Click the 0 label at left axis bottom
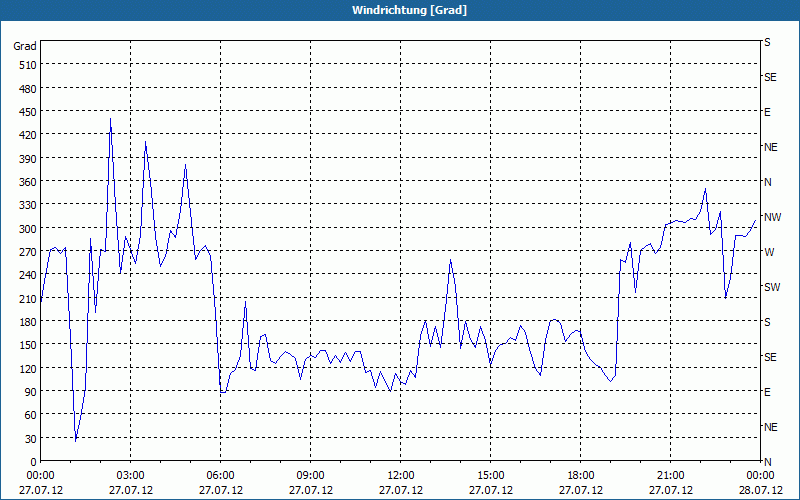This screenshot has width=800, height=500. (x=32, y=461)
